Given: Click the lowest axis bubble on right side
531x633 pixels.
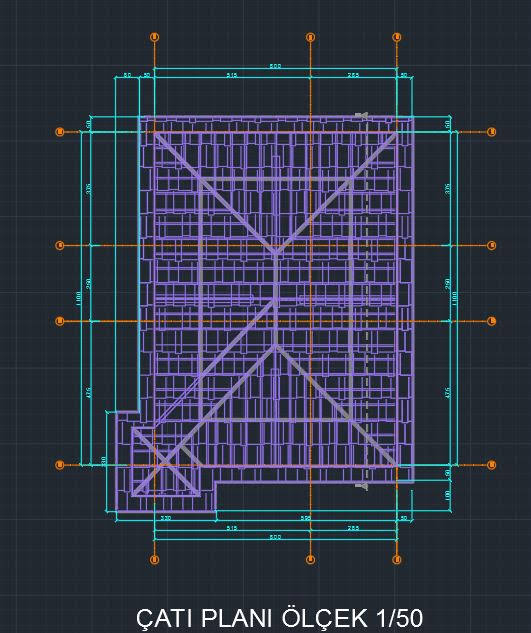Looking at the screenshot, I should [x=491, y=465].
